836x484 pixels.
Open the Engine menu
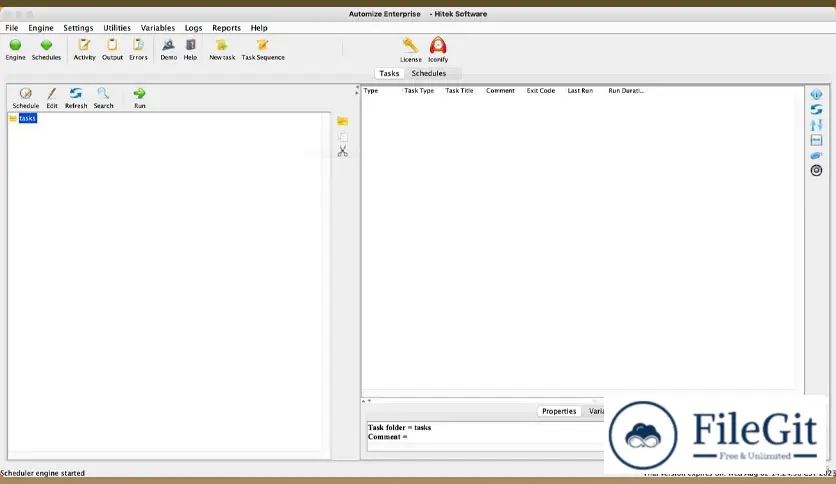point(41,28)
